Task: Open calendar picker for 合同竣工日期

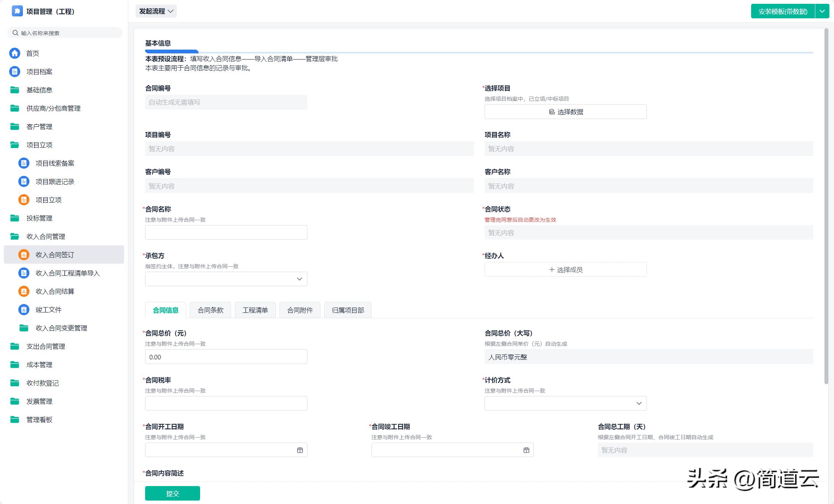Action: click(x=526, y=450)
